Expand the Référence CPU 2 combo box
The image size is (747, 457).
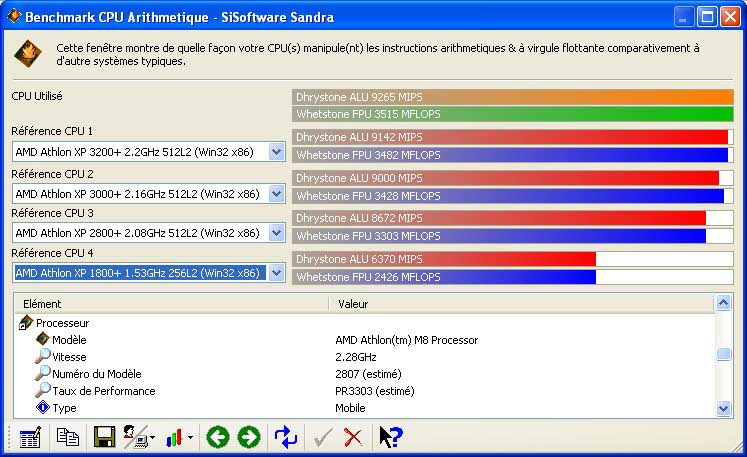(x=277, y=193)
